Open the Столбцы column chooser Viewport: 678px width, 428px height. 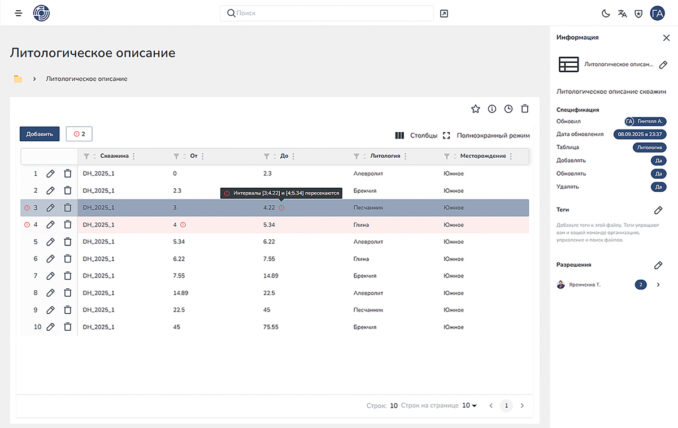[x=417, y=135]
